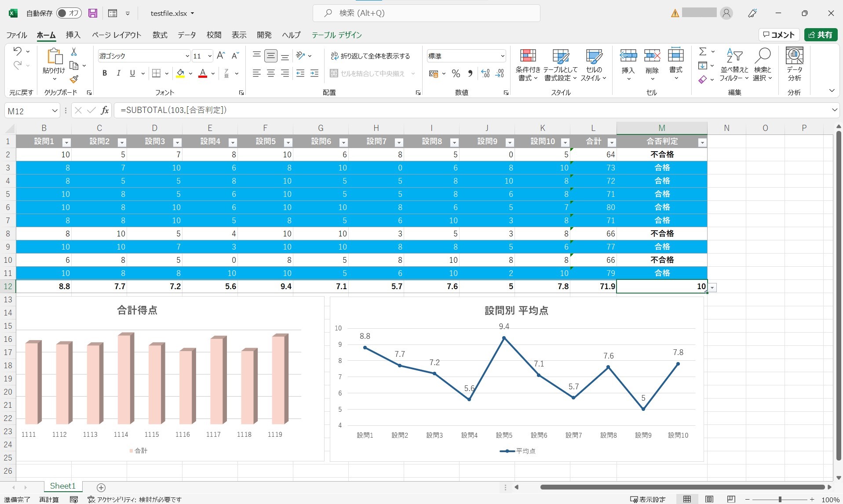Viewport: 843px width, 504px height.
Task: Open the font size dropdown
Action: (x=210, y=56)
